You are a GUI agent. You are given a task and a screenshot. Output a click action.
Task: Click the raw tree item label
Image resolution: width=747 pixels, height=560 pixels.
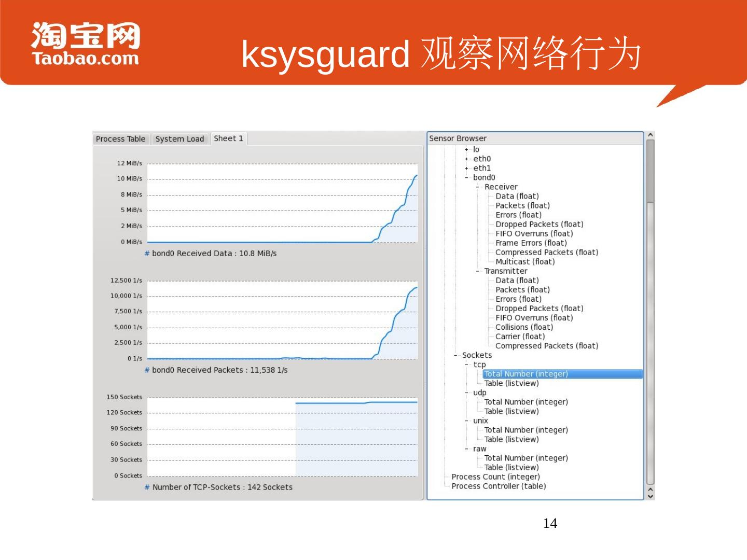(480, 449)
